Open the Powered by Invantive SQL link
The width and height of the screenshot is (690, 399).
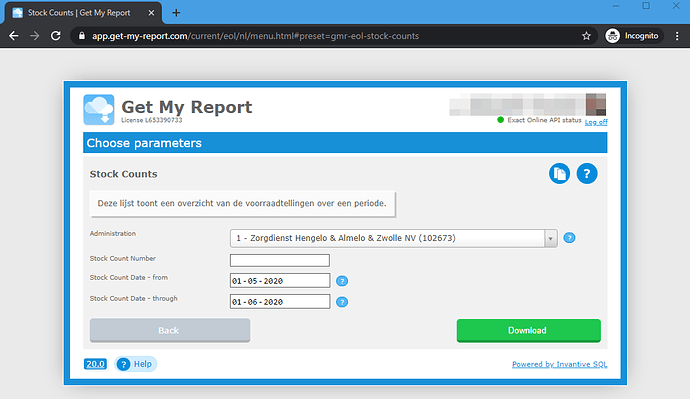click(x=559, y=364)
